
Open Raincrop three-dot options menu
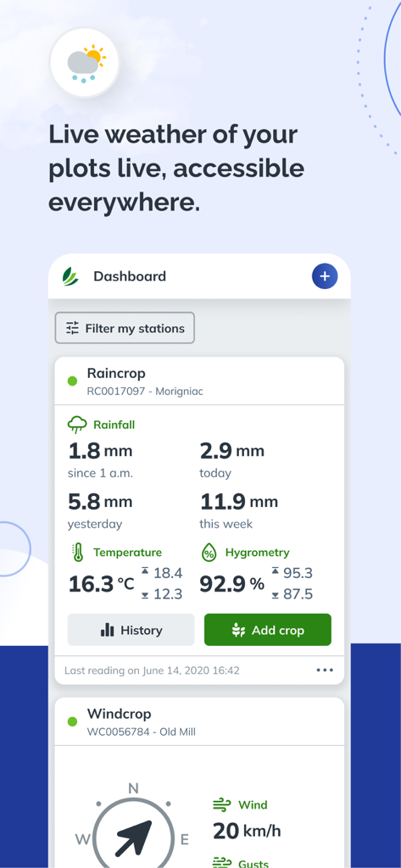pyautogui.click(x=325, y=670)
